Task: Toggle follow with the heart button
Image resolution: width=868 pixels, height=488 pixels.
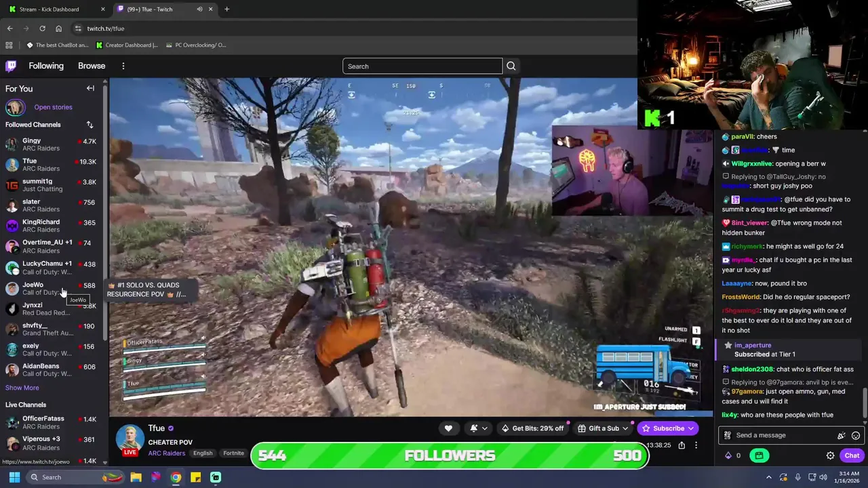Action: [448, 428]
